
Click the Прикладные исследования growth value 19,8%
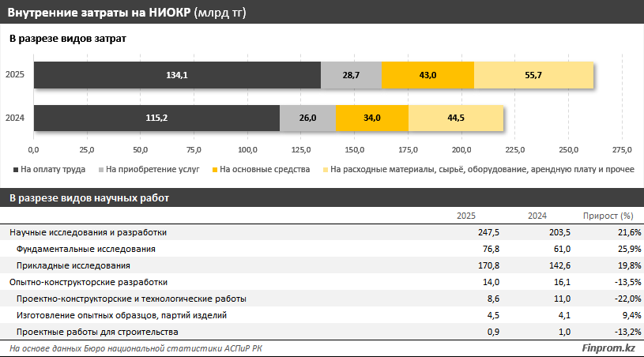(619, 265)
